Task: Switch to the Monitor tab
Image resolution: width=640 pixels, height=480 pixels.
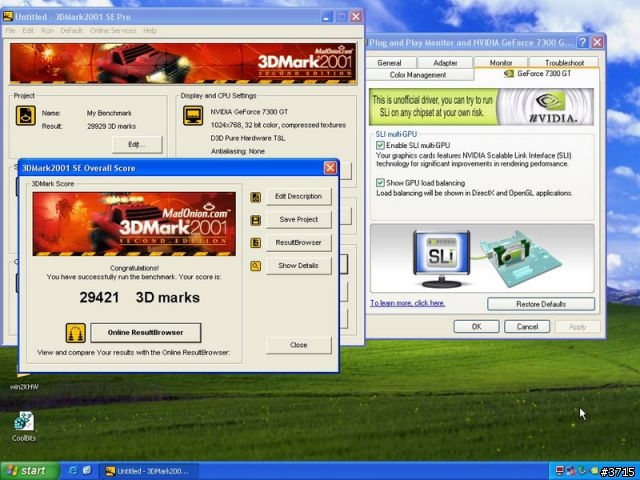Action: (x=501, y=63)
